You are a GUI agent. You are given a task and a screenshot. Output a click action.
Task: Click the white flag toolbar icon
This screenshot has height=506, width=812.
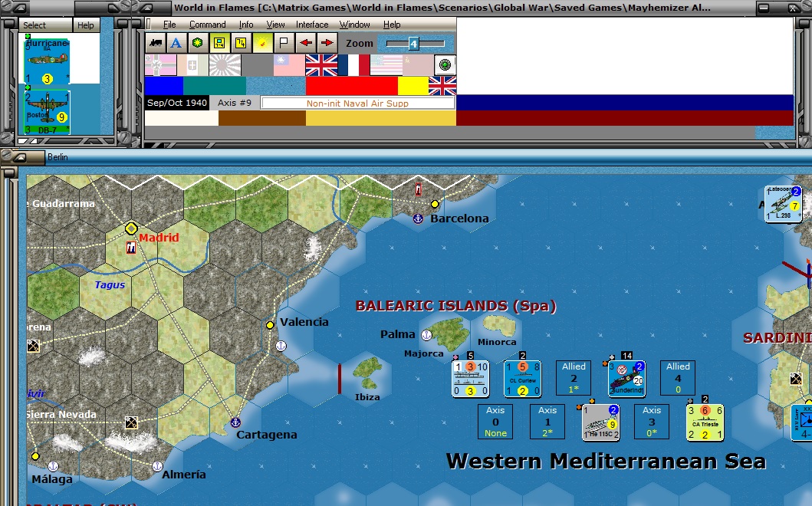tap(284, 43)
